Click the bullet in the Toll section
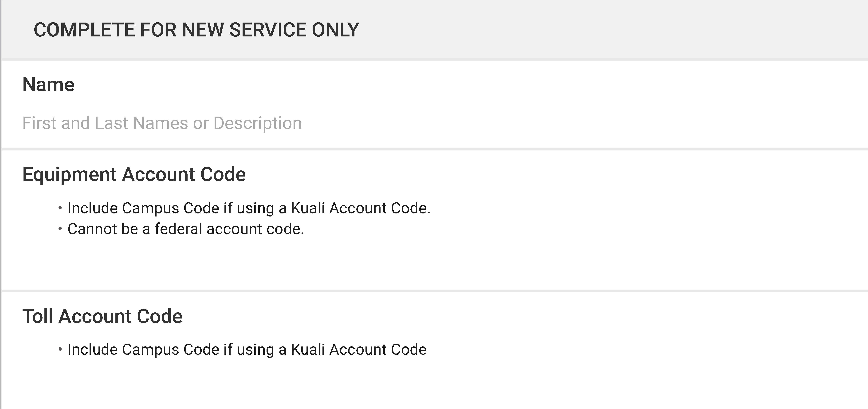868x409 pixels. (x=60, y=350)
